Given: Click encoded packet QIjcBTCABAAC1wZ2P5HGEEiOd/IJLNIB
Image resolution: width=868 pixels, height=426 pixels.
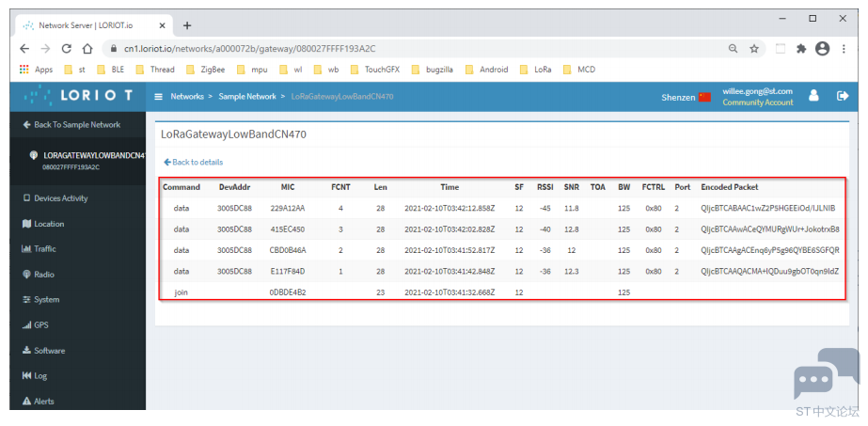Looking at the screenshot, I should [x=767, y=208].
